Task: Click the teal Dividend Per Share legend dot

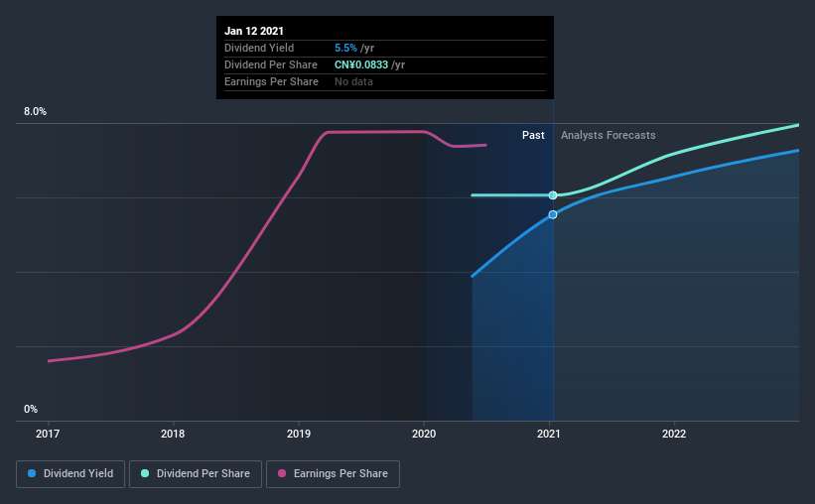Action: pyautogui.click(x=145, y=473)
